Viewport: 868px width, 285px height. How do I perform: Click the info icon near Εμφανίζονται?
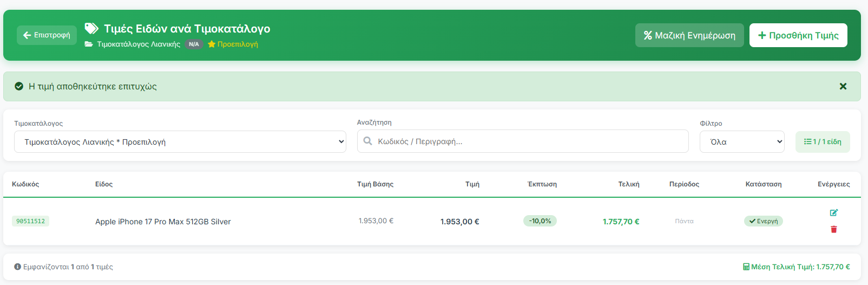point(17,267)
